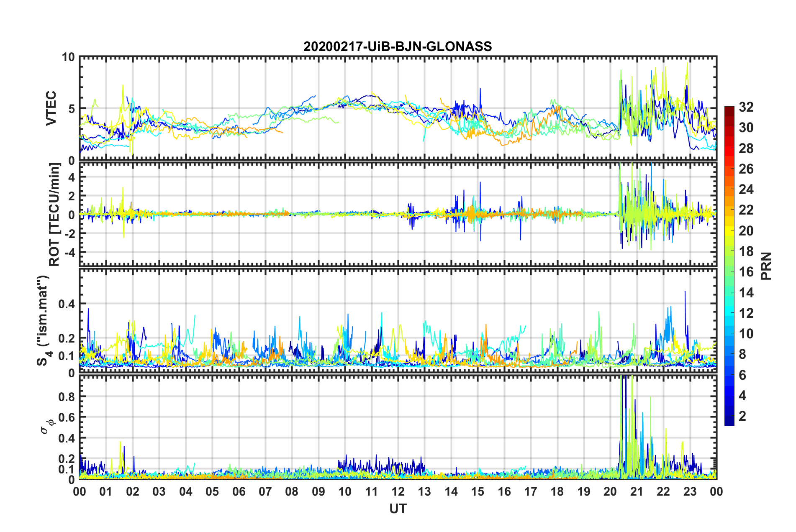Click the sigma phi tick value 0.8
Image resolution: width=796 pixels, height=532 pixels.
point(66,396)
